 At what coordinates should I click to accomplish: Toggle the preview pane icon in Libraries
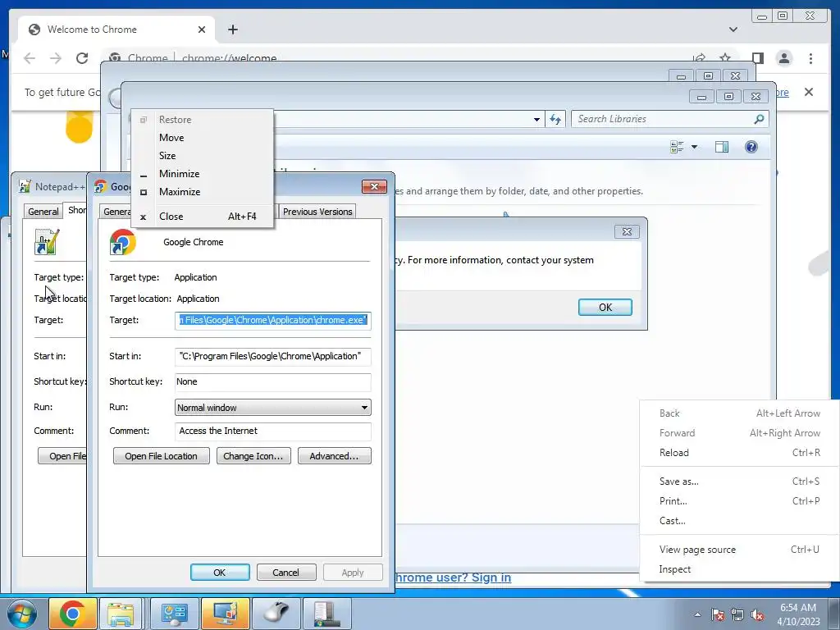point(722,147)
